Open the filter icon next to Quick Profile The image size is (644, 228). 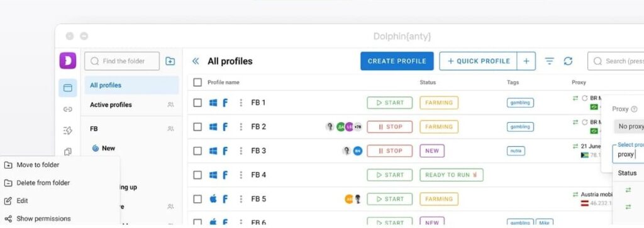(x=549, y=61)
